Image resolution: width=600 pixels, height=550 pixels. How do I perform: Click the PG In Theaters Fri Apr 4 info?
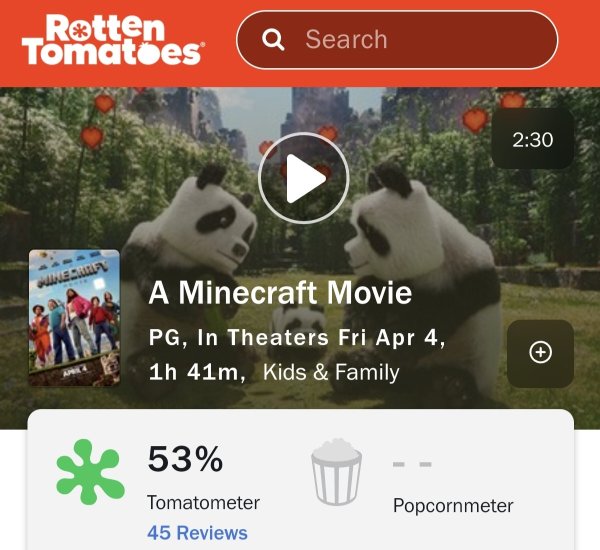297,338
